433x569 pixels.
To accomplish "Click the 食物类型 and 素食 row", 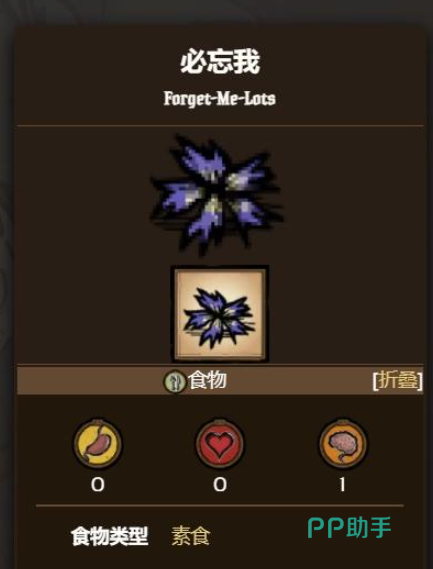I will 141,536.
